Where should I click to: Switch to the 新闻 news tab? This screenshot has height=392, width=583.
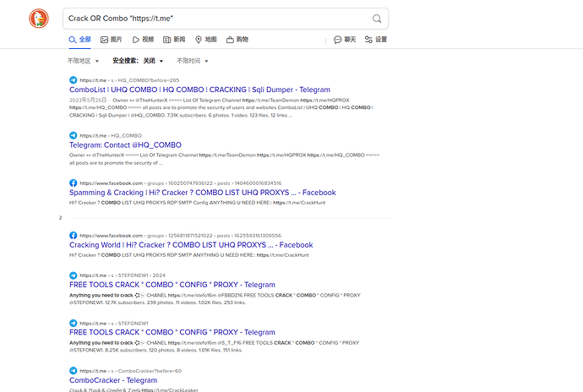(x=174, y=40)
